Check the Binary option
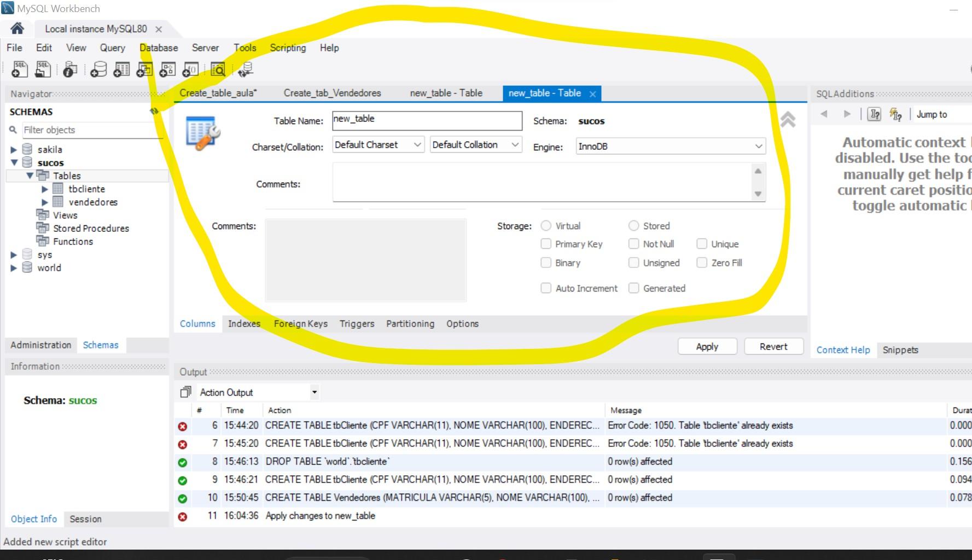 pyautogui.click(x=546, y=262)
